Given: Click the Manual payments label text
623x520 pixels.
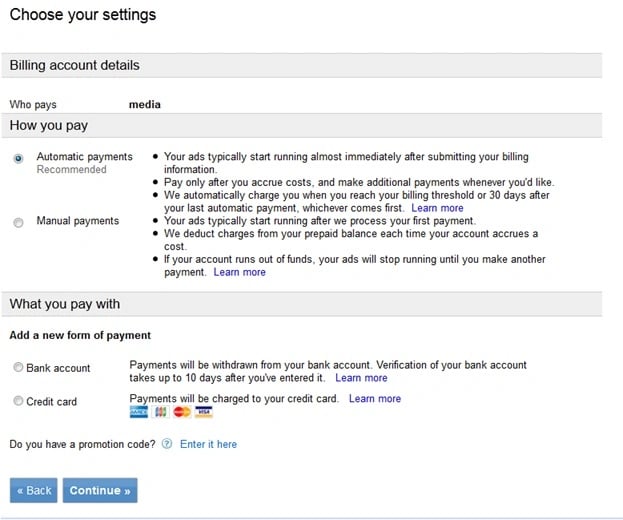Looking at the screenshot, I should click(x=78, y=220).
